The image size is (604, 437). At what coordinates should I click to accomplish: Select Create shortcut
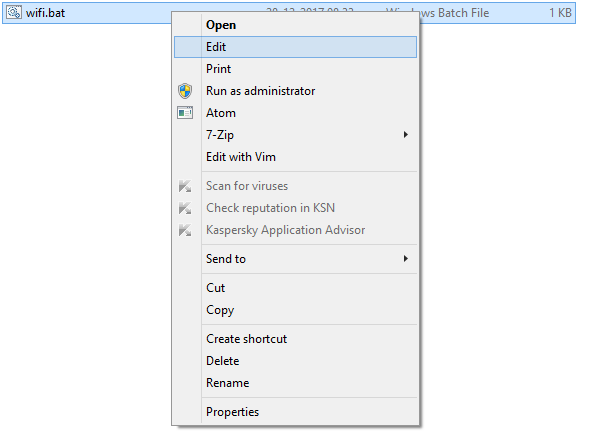click(x=295, y=339)
